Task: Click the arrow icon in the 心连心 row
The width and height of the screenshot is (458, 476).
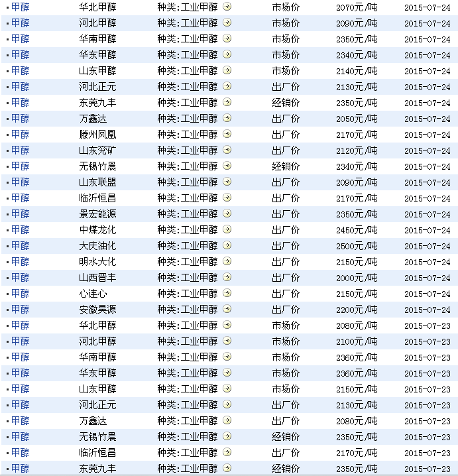Action: point(227,293)
